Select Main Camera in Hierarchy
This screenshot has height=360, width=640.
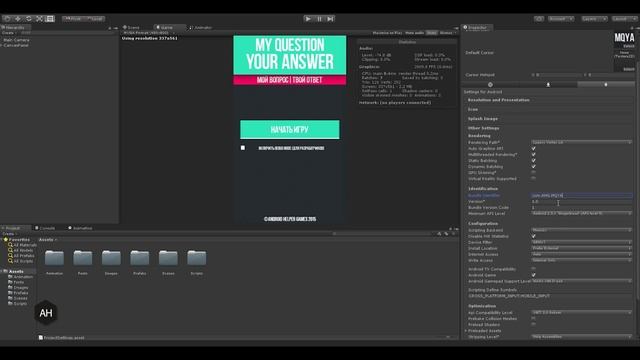(16, 40)
